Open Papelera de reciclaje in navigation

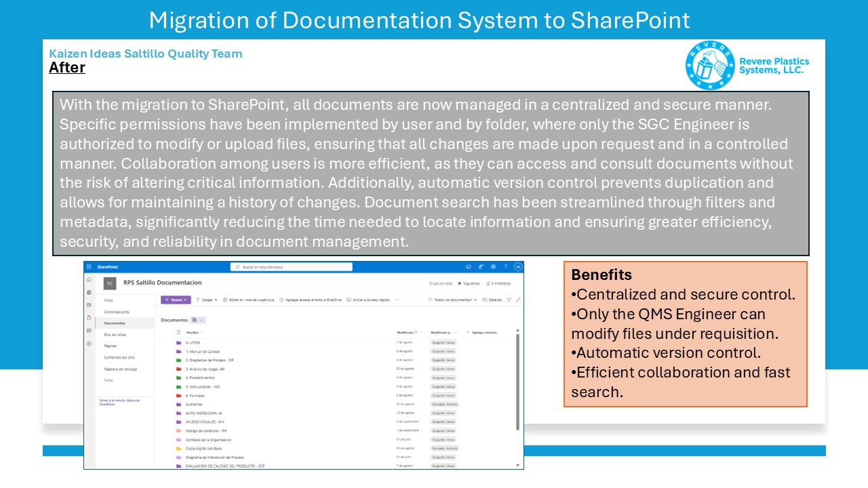click(120, 369)
